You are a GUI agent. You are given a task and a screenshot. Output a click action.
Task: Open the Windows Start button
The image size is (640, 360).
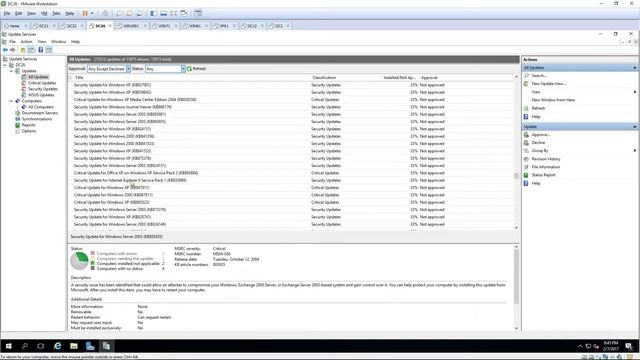point(8,346)
